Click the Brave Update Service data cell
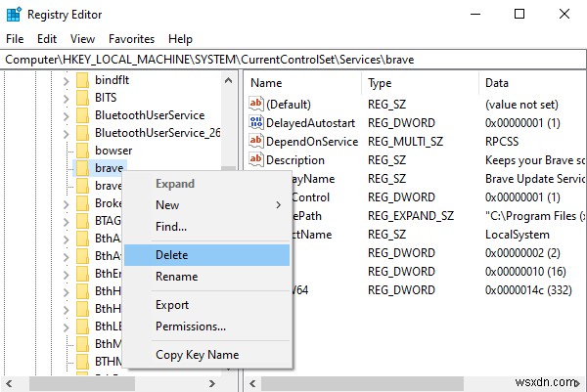Screen dimensions: 587x392 (535, 179)
